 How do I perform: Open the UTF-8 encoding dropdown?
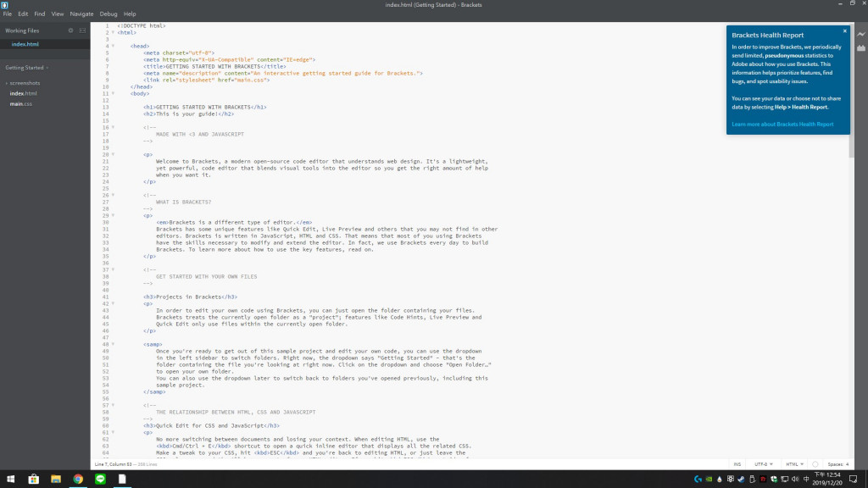[764, 464]
